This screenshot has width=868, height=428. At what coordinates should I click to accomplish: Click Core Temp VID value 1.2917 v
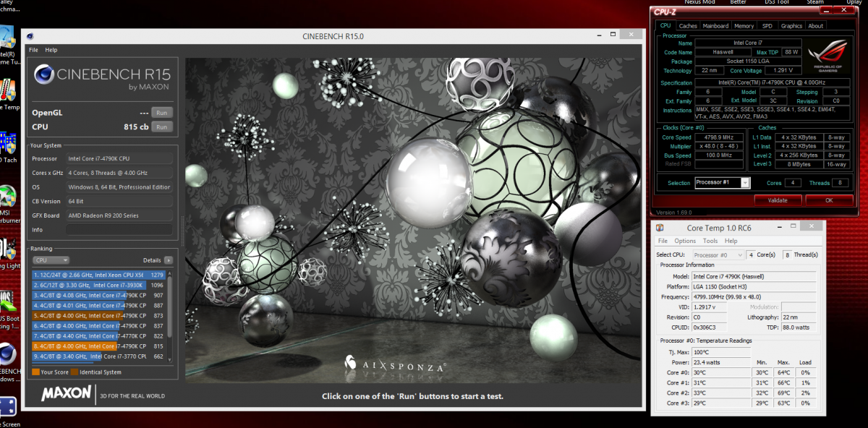click(708, 307)
